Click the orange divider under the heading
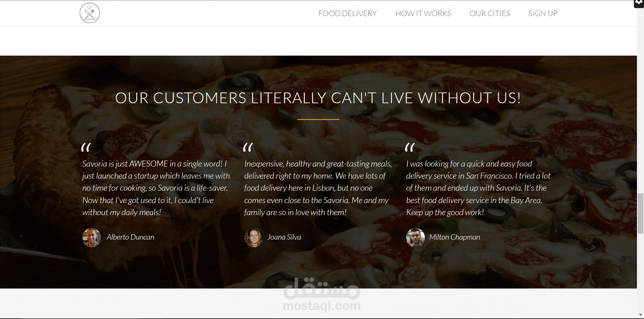This screenshot has width=644, height=319. click(x=318, y=119)
